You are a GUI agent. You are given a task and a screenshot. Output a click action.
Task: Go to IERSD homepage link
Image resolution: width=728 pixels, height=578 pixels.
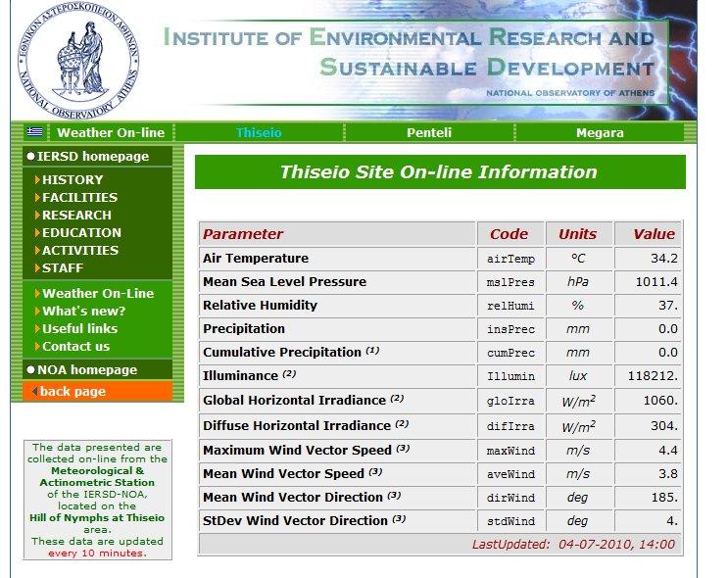[x=92, y=156]
